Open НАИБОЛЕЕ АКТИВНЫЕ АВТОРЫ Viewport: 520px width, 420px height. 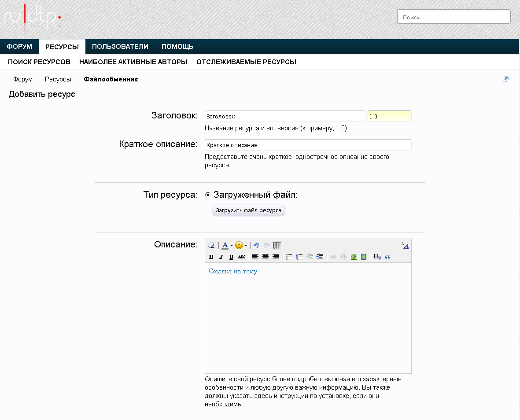point(133,62)
